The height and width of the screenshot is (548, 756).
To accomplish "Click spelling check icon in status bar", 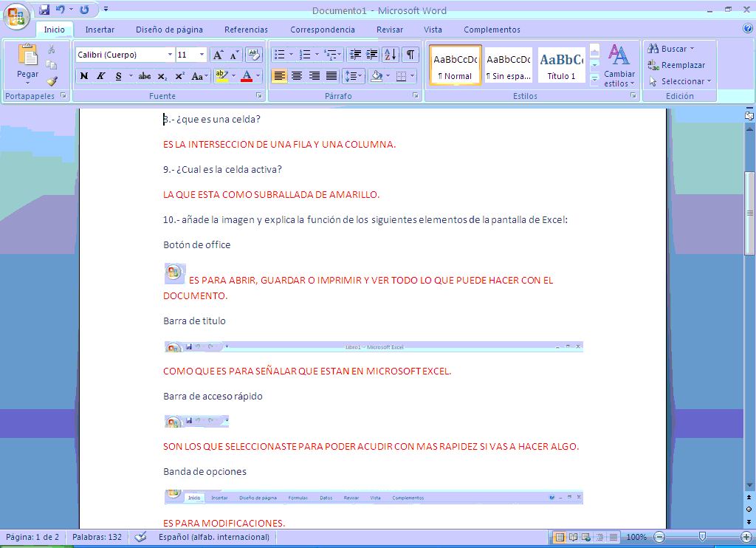I will click(140, 537).
